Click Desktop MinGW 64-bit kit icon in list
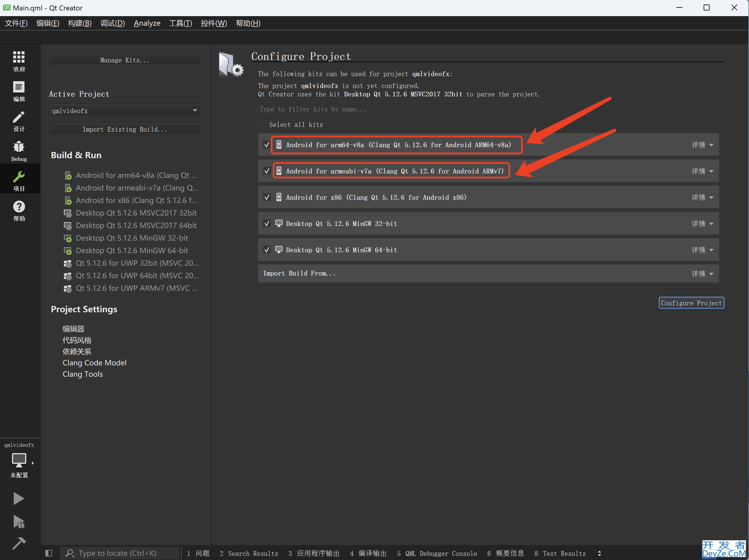The width and height of the screenshot is (749, 560). pyautogui.click(x=68, y=250)
